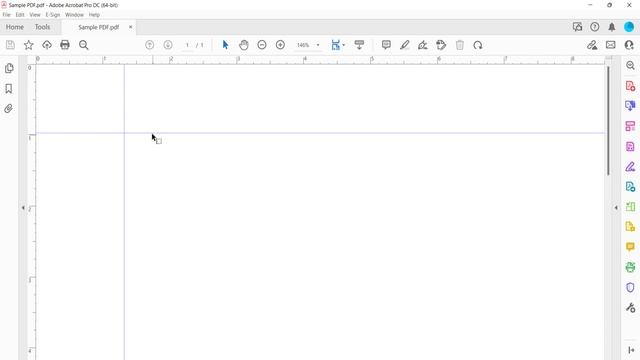Open the More Tools wrench icon
Image resolution: width=640 pixels, height=360 pixels.
[630, 307]
